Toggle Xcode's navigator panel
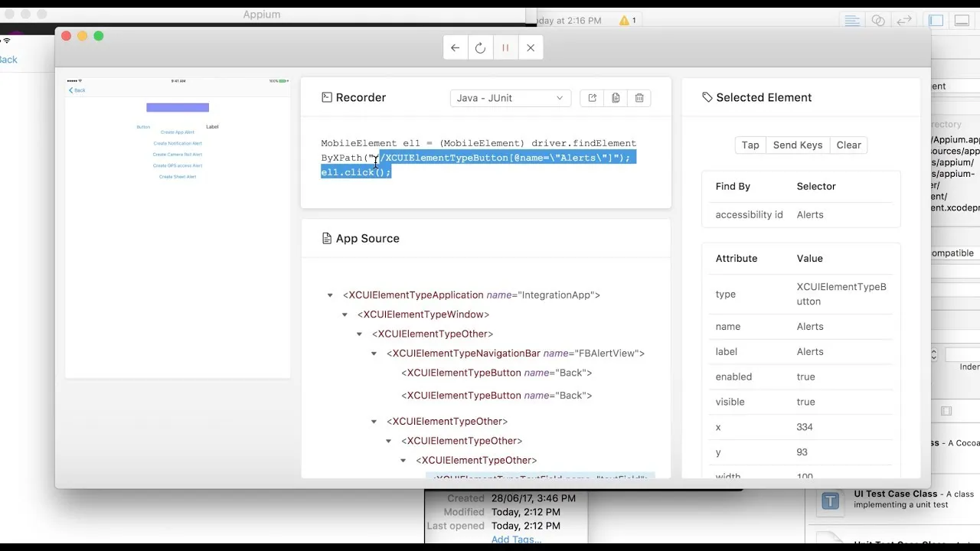The height and width of the screenshot is (551, 980). pos(936,21)
